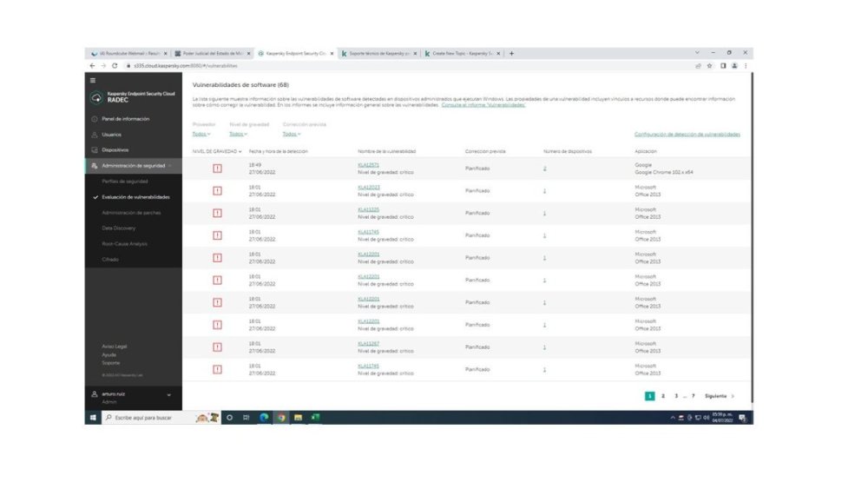The image size is (868, 489).
Task: Click the critical severity icon for Google Chrome row
Action: [x=217, y=169]
